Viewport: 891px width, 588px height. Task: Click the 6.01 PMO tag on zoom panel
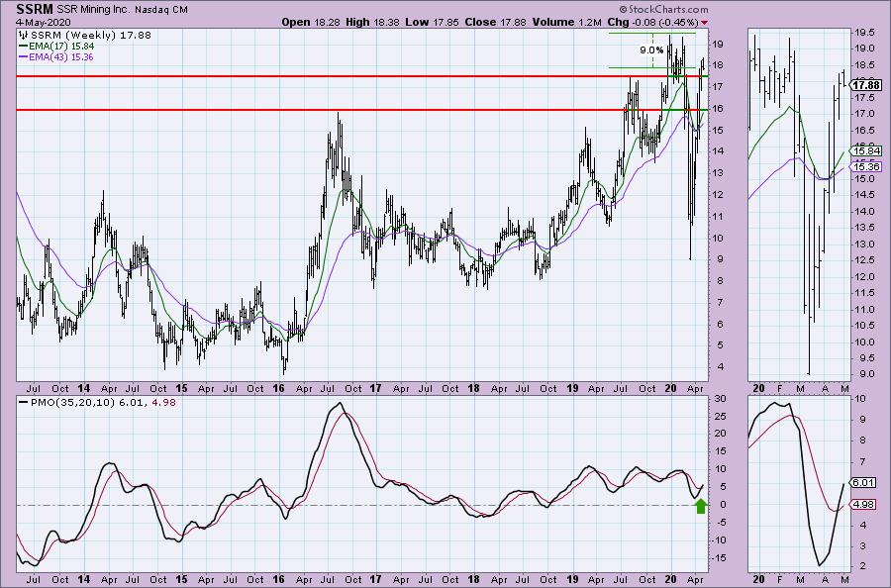863,482
